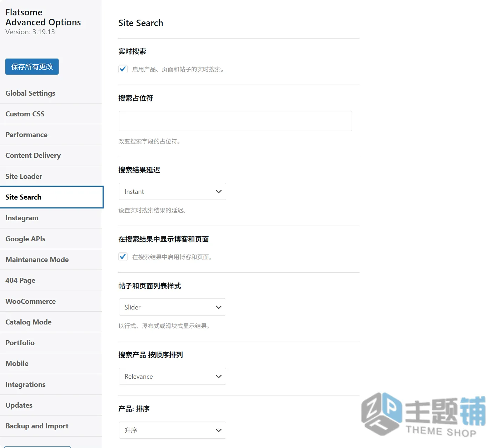This screenshot has height=448, width=496.
Task: Click the 产品: 排序 heading
Action: 134,409
